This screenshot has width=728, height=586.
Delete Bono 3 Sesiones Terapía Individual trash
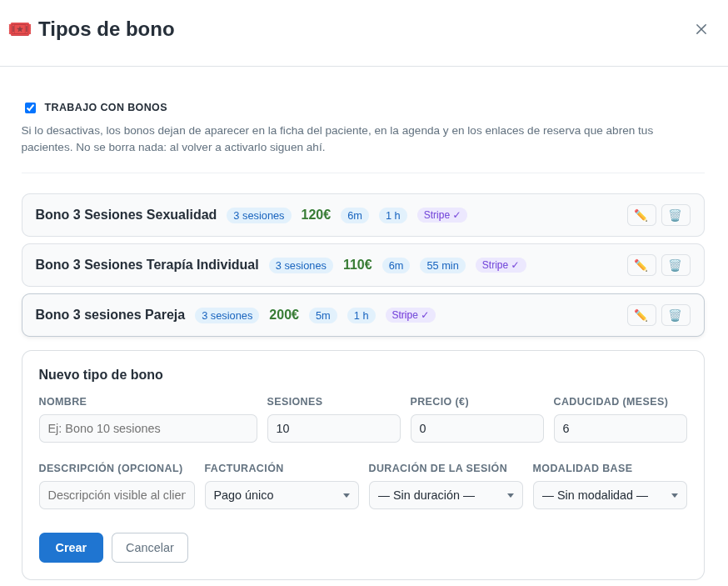(x=676, y=265)
